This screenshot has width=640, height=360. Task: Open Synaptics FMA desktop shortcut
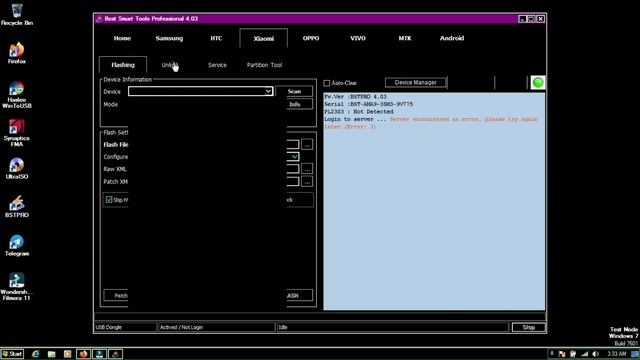click(17, 133)
